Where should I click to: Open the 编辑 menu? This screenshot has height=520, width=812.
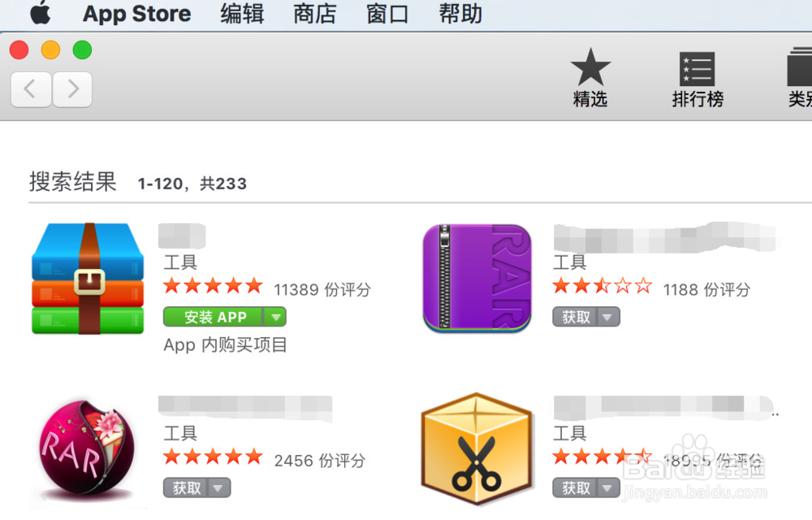[x=242, y=14]
